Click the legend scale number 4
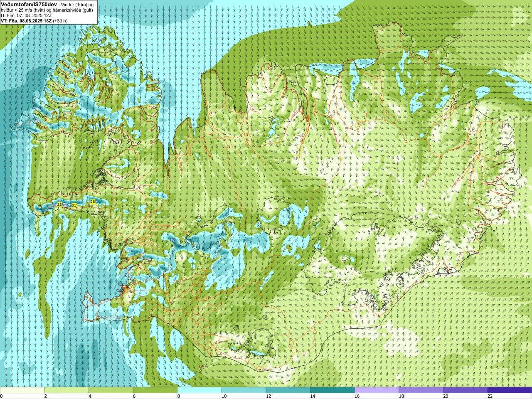The width and height of the screenshot is (532, 399). [x=90, y=396]
